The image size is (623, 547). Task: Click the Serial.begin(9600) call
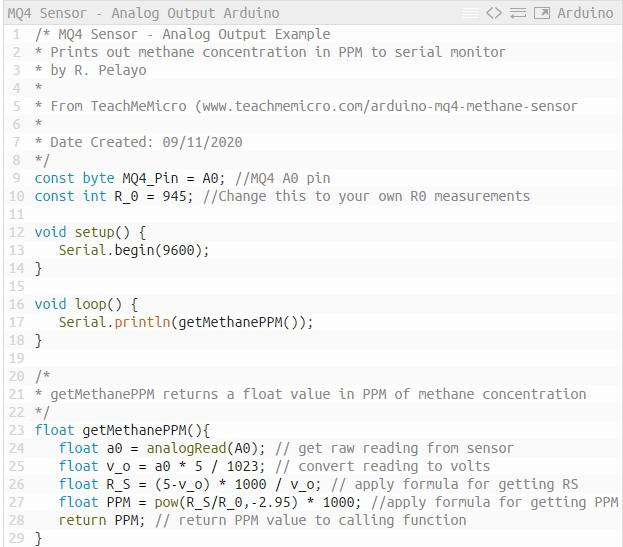click(134, 250)
